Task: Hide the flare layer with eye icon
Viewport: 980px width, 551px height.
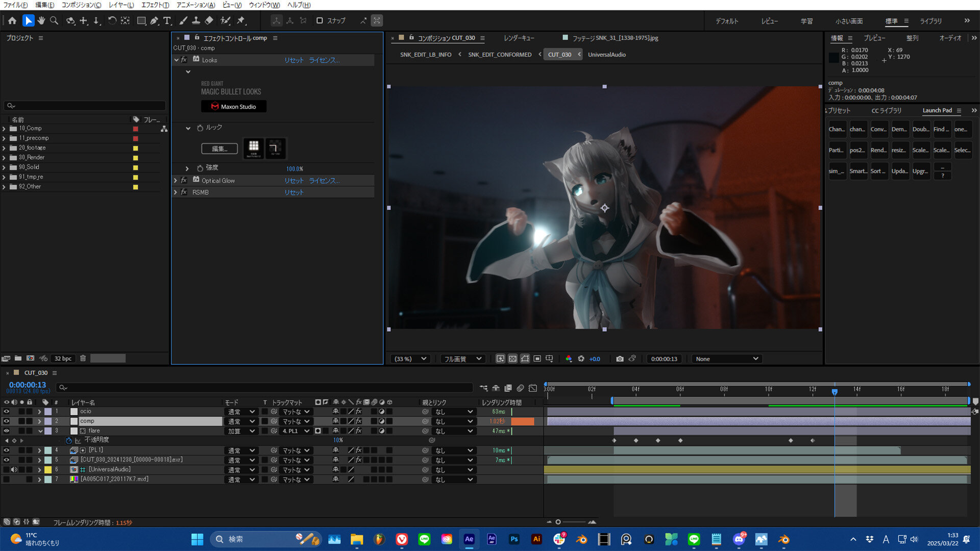Action: [7, 431]
